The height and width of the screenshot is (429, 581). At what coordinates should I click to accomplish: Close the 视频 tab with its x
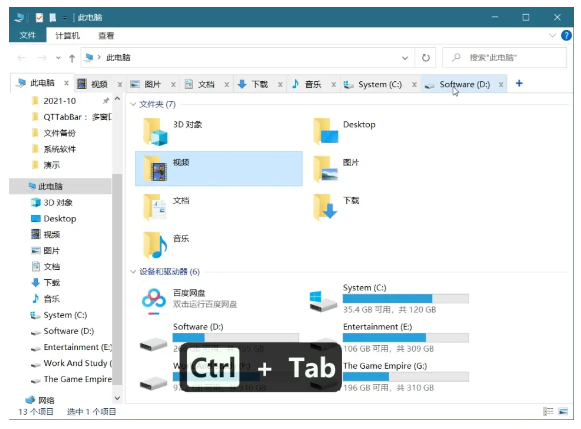pos(120,84)
